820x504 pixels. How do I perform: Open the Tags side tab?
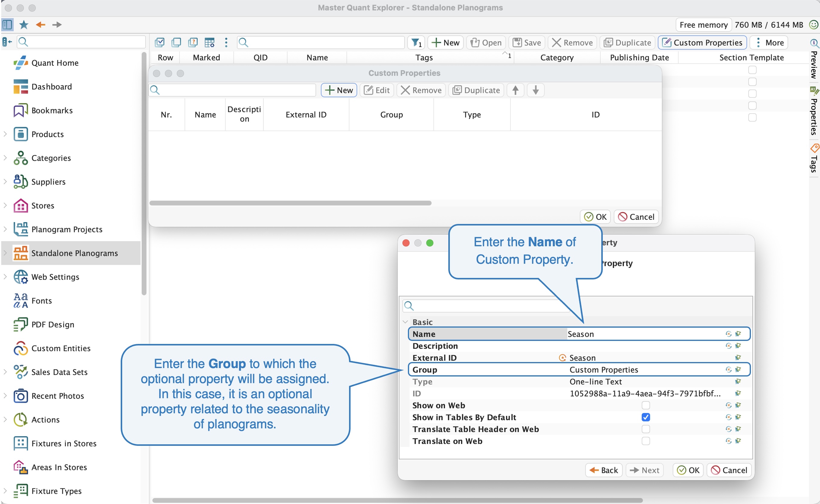814,158
